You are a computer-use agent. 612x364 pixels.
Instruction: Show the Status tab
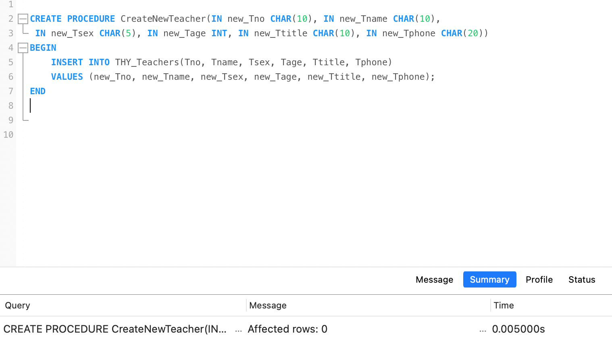[x=581, y=279]
